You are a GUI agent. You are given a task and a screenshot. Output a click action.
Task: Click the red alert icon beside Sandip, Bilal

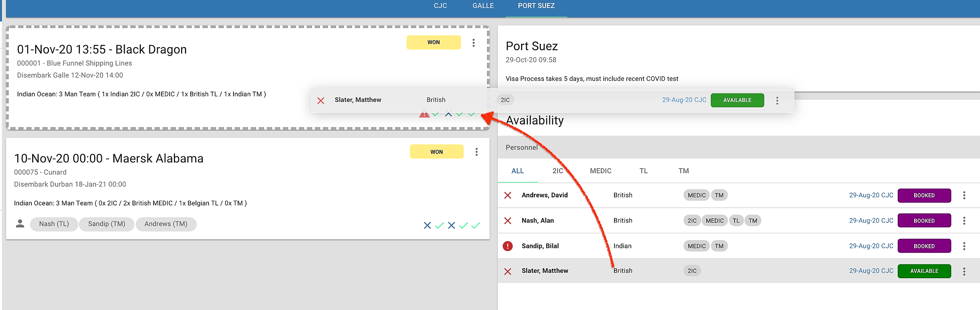tap(508, 246)
